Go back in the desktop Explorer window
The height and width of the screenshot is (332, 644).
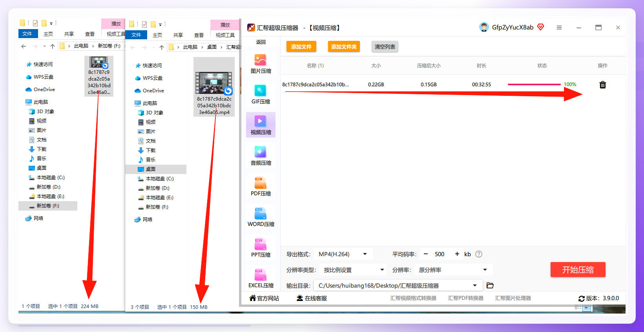(x=133, y=48)
